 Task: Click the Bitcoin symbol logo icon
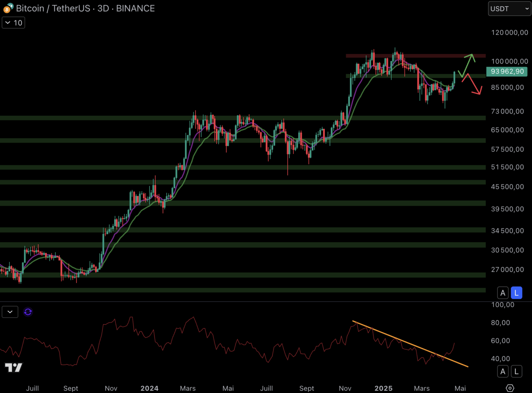8,8
